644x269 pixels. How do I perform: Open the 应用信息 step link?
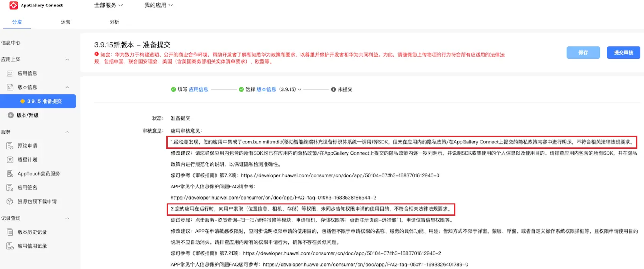(198, 90)
